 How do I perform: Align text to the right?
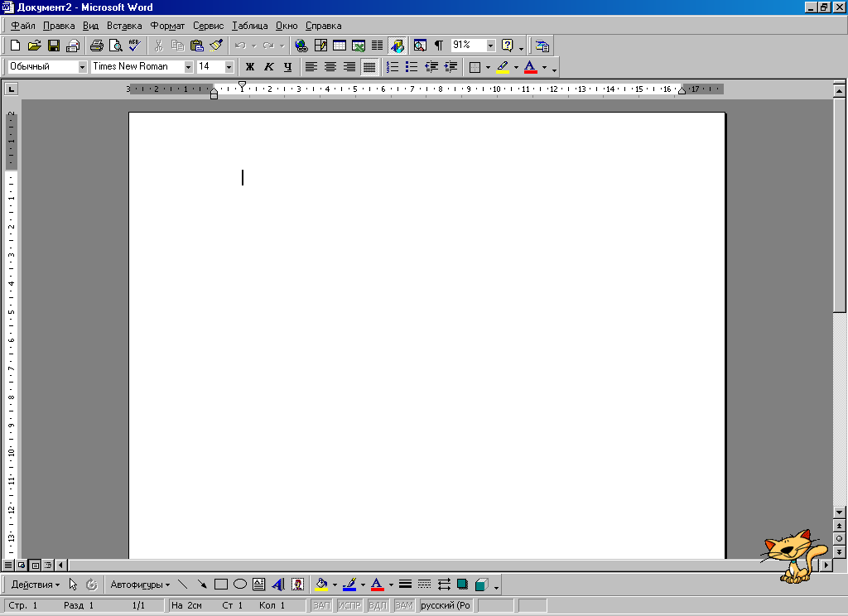(x=349, y=67)
